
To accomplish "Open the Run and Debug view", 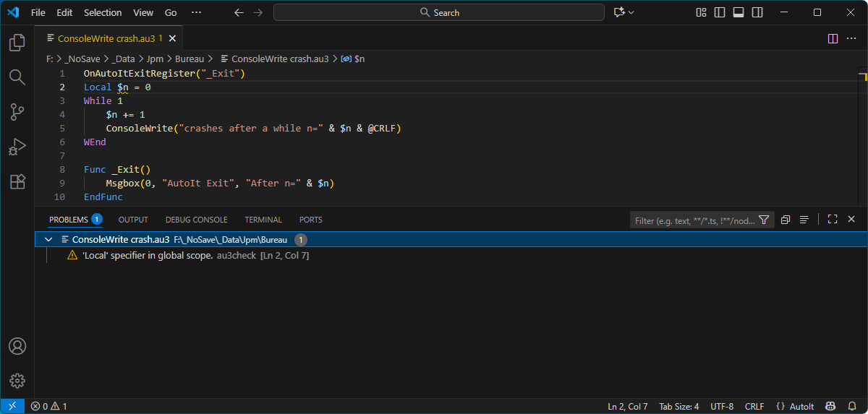I will 17,147.
